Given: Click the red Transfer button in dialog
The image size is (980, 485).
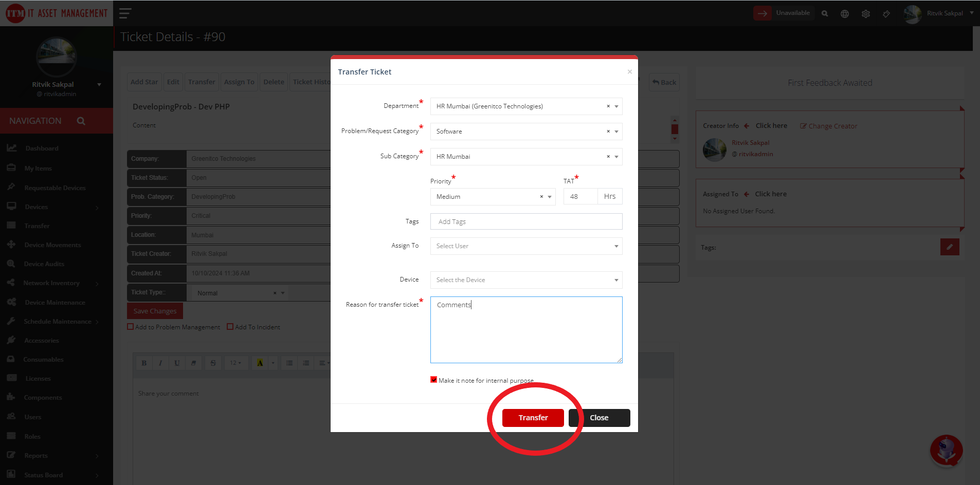Looking at the screenshot, I should (533, 418).
